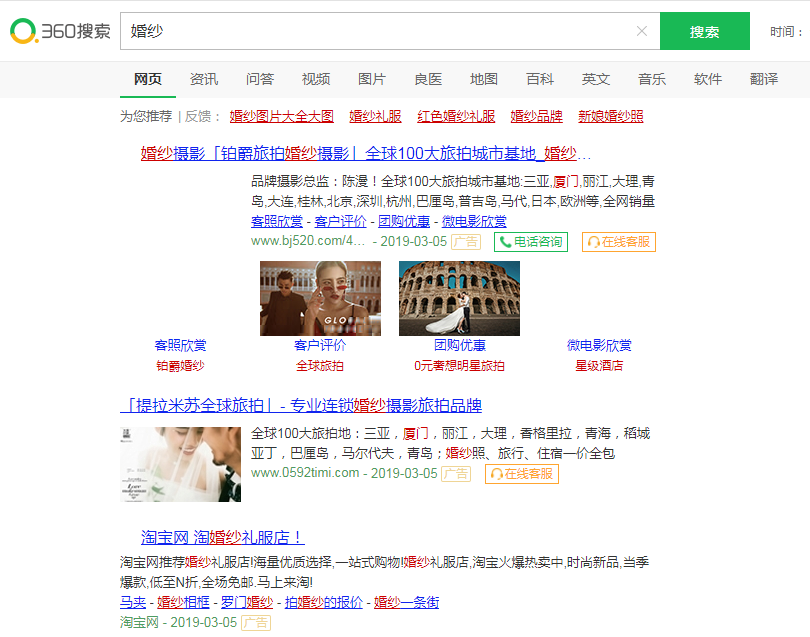Viewport: 810px width, 637px height.
Task: Go to the 软件 tab
Action: (x=708, y=79)
